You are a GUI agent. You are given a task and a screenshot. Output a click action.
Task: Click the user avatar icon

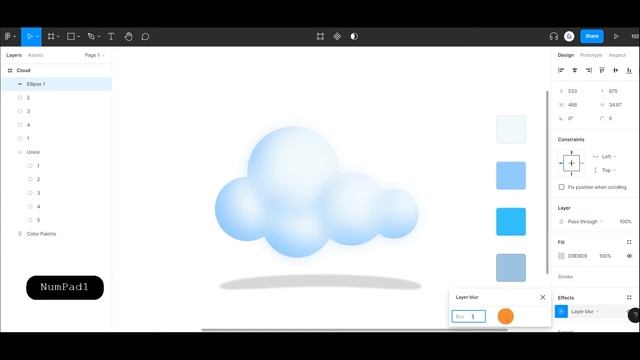click(569, 36)
